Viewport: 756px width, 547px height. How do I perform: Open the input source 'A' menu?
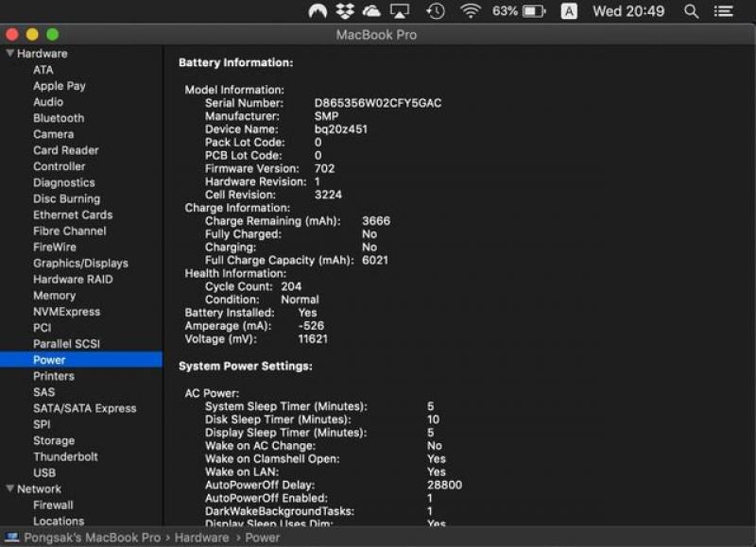tap(569, 11)
